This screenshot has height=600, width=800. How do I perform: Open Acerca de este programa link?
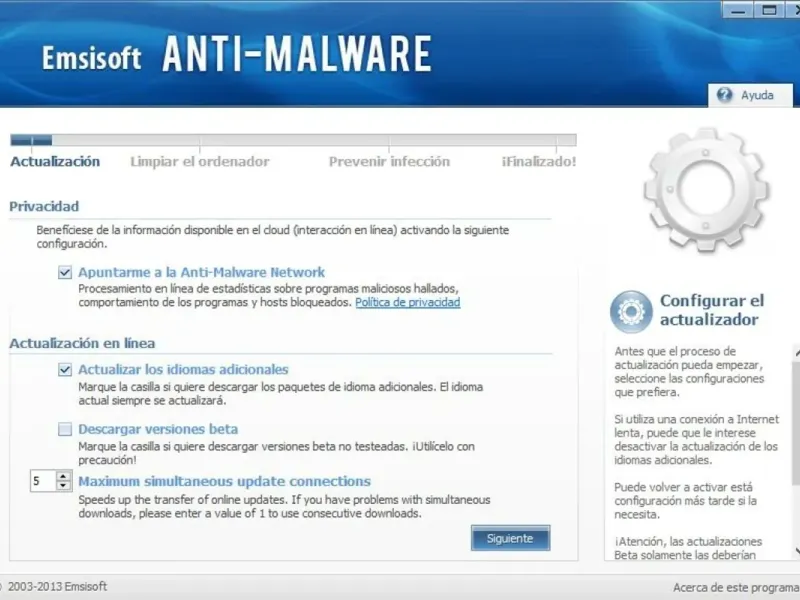pyautogui.click(x=736, y=588)
